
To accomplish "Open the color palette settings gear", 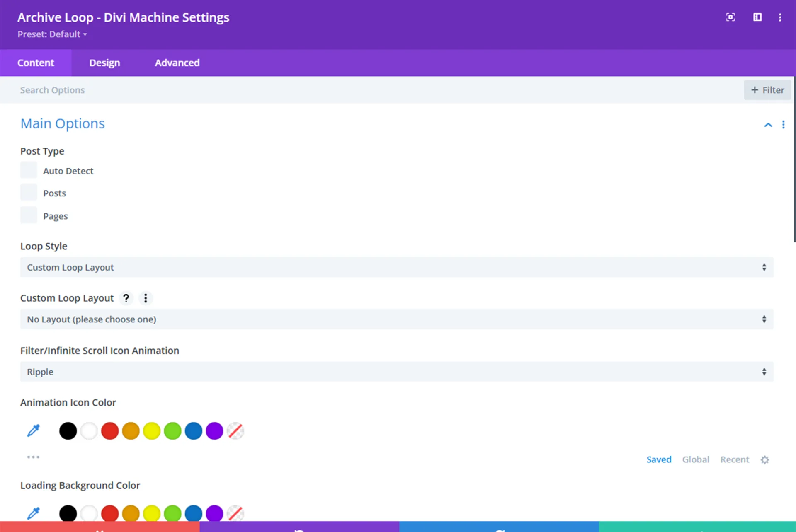I will 765,460.
